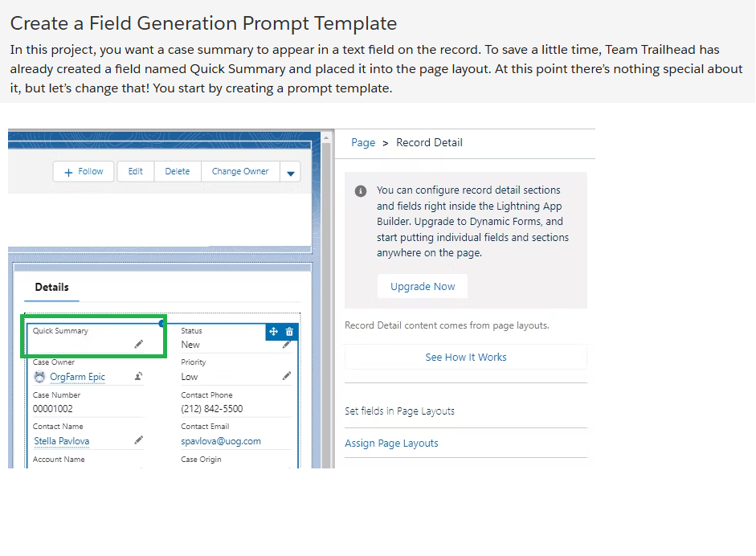
Task: Click the canvas vertical scrollbar
Action: pos(326,304)
